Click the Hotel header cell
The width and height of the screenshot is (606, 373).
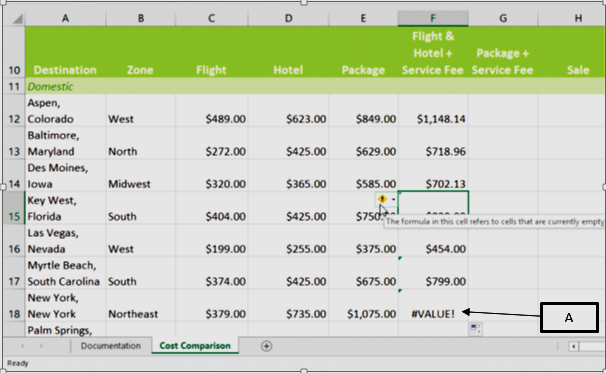(x=288, y=52)
